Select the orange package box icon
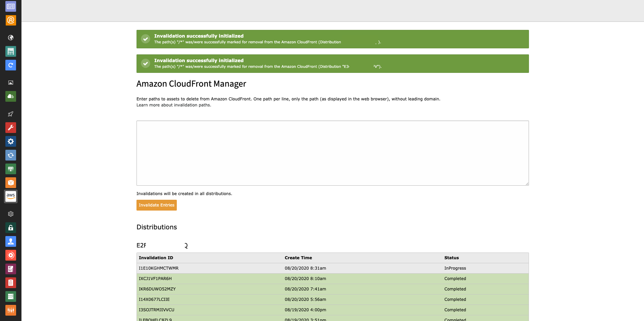 click(10, 183)
